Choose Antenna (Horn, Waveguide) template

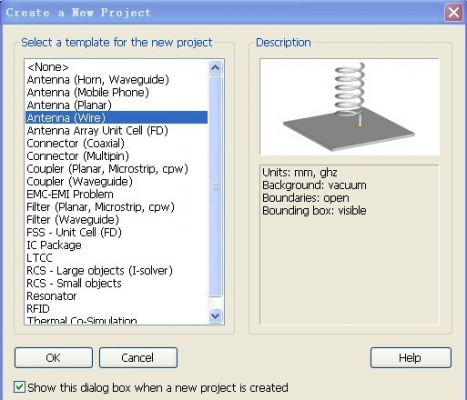116,80
